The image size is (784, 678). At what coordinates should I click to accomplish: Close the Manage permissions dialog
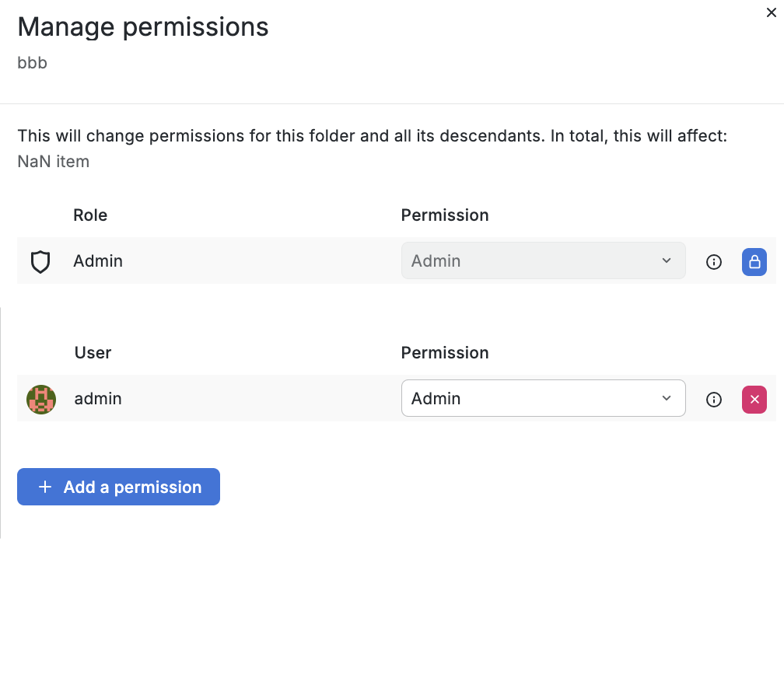771,12
